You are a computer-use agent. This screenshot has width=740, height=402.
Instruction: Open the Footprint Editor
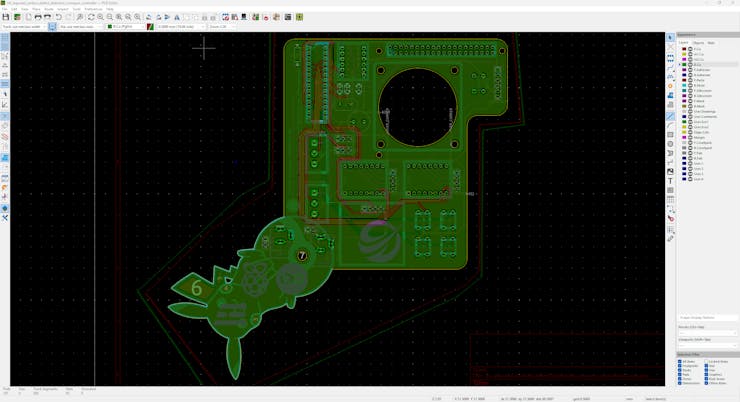pos(226,17)
